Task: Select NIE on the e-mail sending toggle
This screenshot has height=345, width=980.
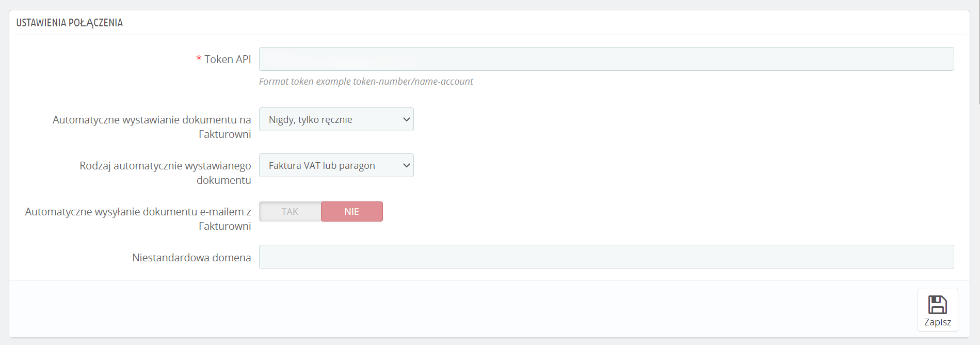Action: (x=352, y=212)
